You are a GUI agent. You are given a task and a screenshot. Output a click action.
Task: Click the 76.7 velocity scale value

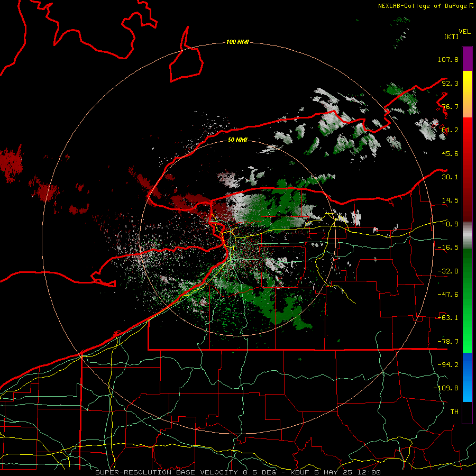tap(450, 106)
